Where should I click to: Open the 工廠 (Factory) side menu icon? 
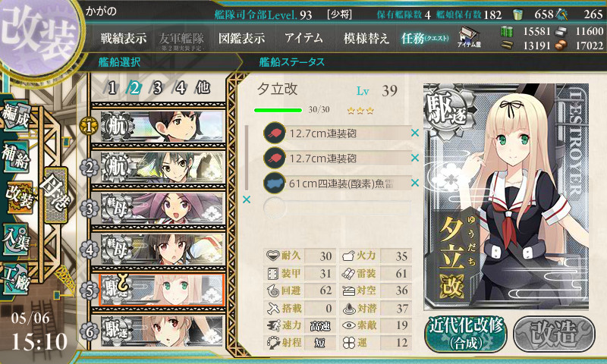coord(16,279)
